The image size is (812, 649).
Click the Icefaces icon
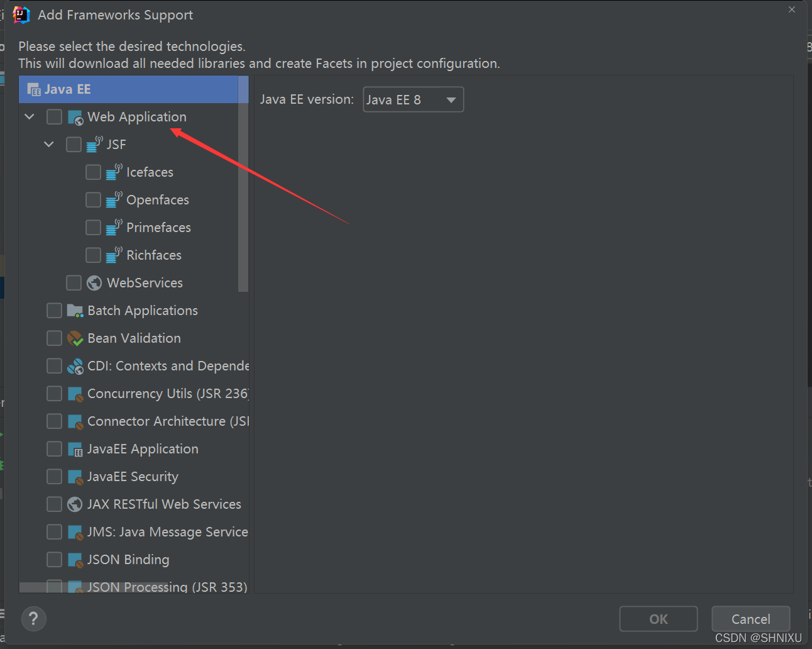pyautogui.click(x=114, y=172)
